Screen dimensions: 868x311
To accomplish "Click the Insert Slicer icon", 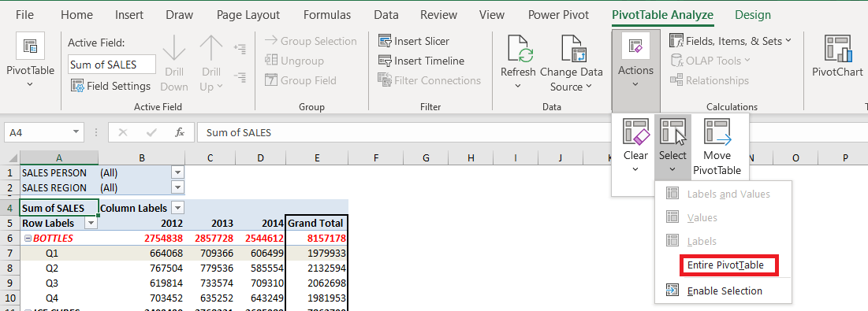I will pyautogui.click(x=385, y=42).
